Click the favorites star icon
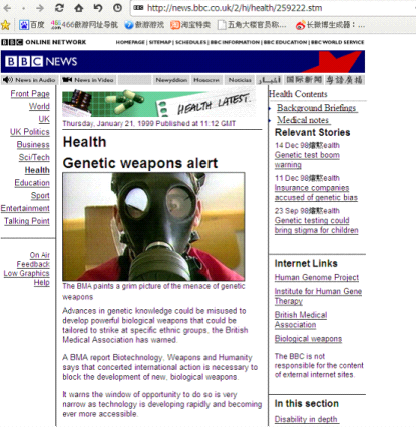Viewport: 416px width, 427px height. [x=5, y=25]
